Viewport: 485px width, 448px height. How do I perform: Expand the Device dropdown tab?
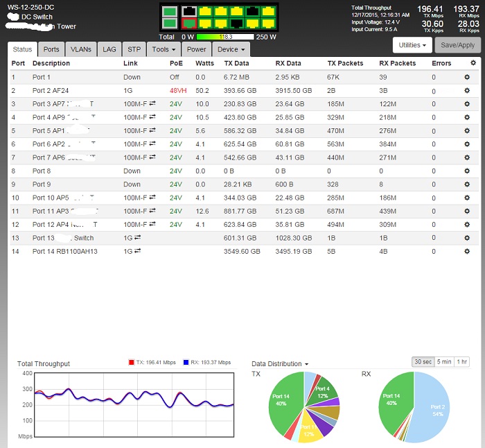pos(231,49)
